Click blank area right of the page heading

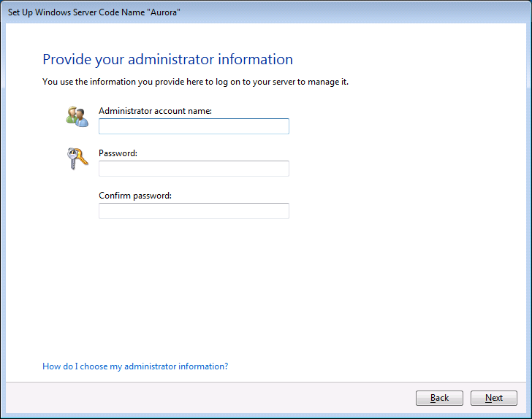[x=409, y=60]
